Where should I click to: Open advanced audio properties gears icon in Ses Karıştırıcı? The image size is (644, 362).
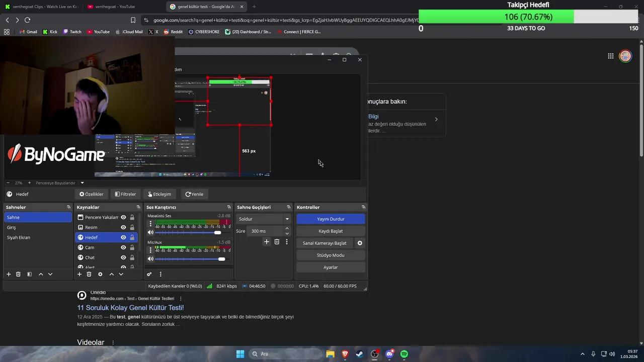149,274
